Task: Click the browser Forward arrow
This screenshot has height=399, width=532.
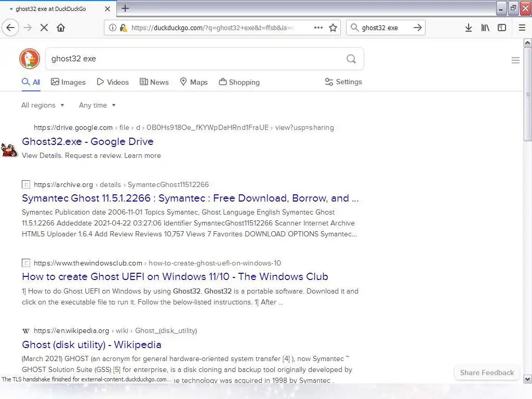Action: (28, 28)
